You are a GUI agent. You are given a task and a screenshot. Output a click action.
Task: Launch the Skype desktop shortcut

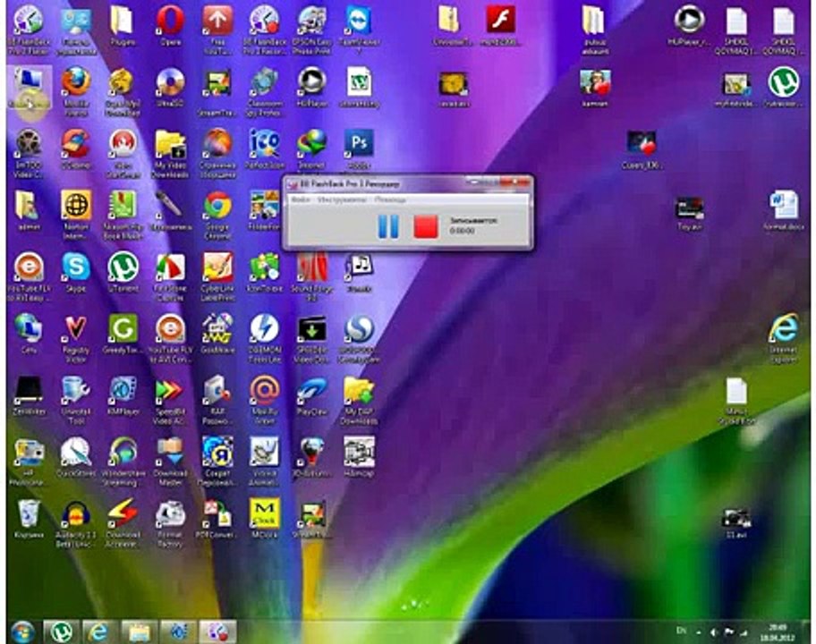click(76, 273)
